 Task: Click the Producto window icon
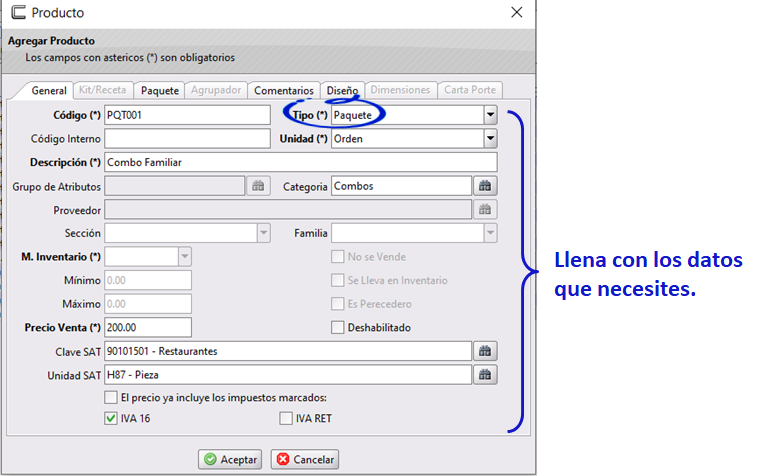tap(18, 12)
